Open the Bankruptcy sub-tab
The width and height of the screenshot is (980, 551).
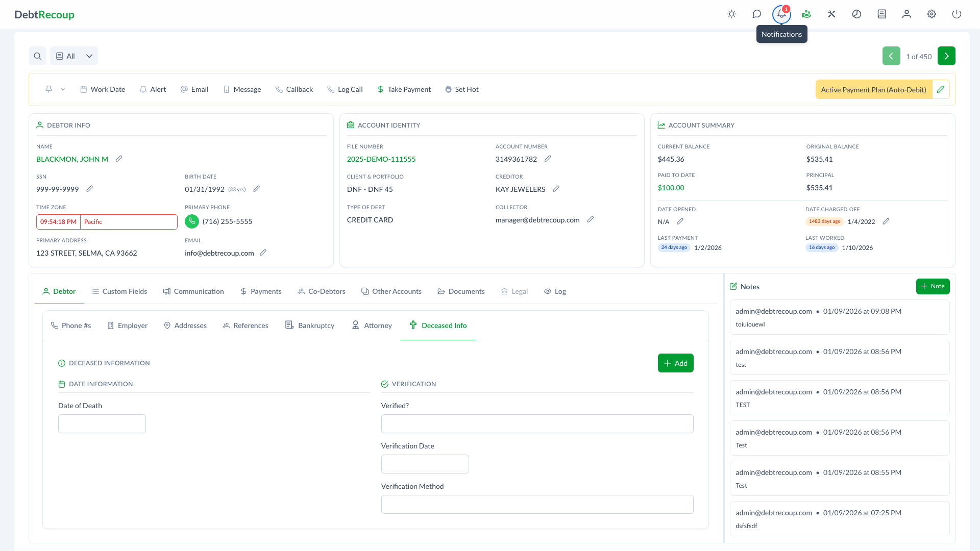pyautogui.click(x=310, y=325)
